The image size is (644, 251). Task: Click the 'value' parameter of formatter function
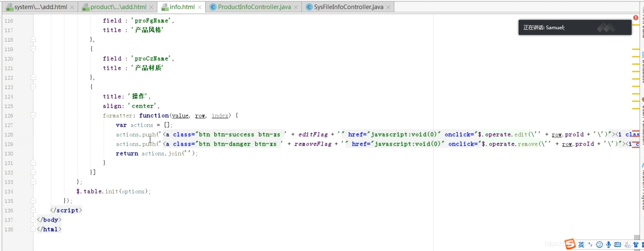coord(180,115)
